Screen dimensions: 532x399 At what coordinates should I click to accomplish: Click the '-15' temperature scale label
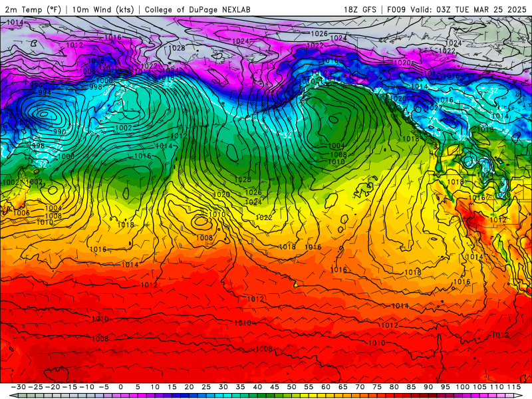70,387
